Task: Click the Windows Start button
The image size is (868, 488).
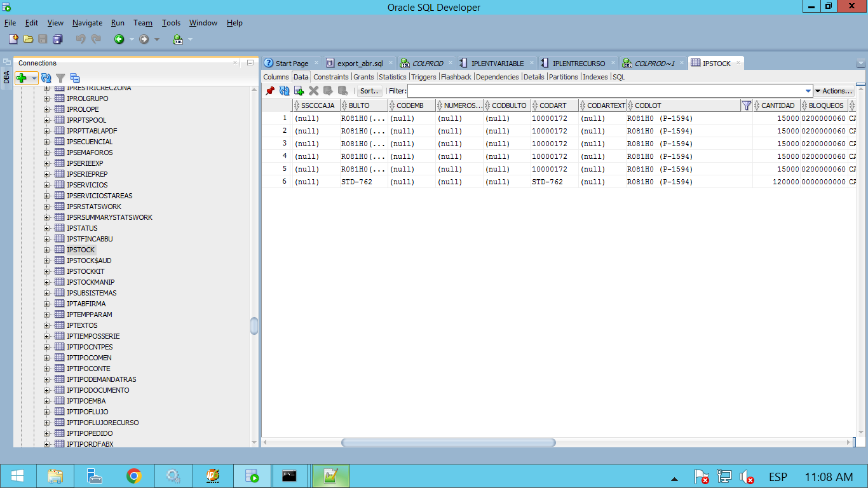Action: pyautogui.click(x=17, y=476)
